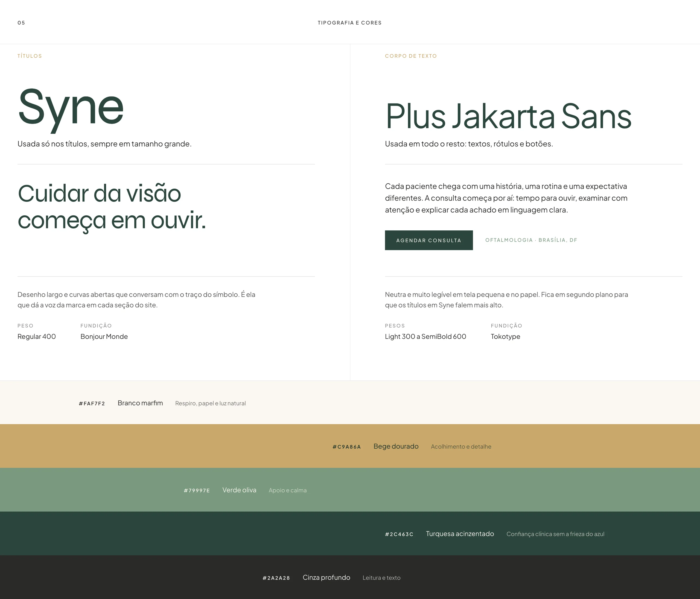Click the description Apoio e calma
The image size is (700, 599).
(287, 490)
